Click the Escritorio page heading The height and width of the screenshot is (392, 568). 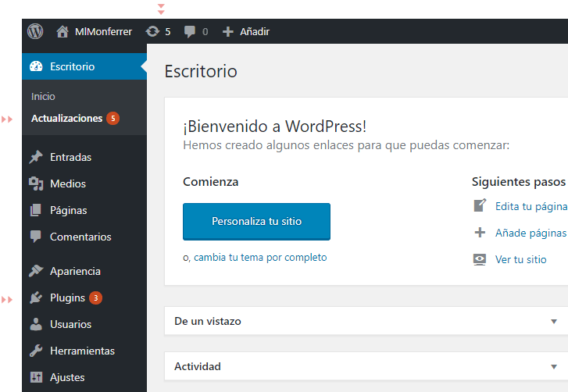coord(201,71)
